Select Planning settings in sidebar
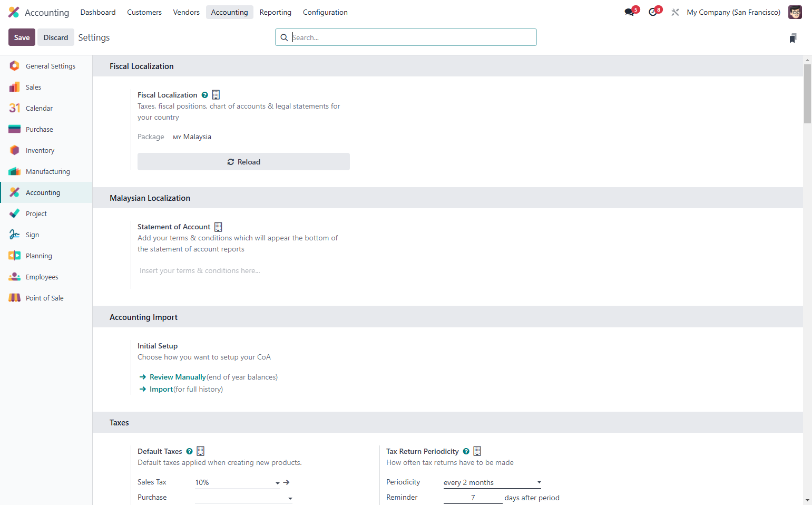The height and width of the screenshot is (505, 812). pyautogui.click(x=46, y=256)
